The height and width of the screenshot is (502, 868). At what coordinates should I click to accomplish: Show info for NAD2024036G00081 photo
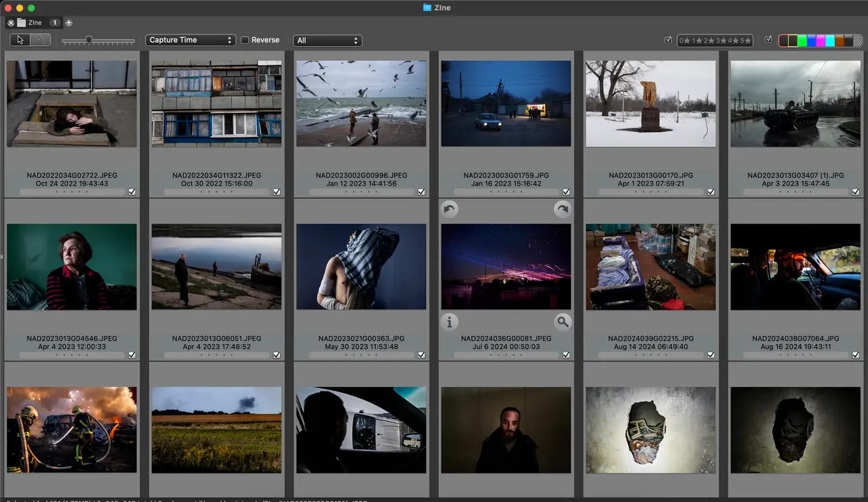click(x=449, y=321)
